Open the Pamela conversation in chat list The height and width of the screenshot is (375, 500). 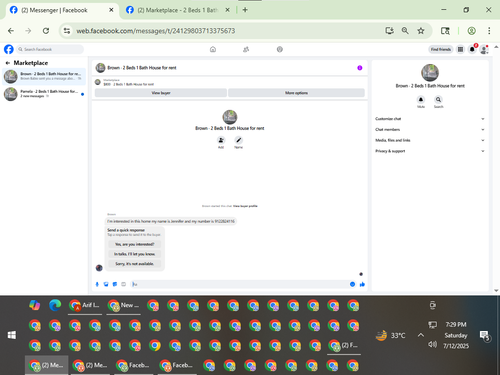44,94
